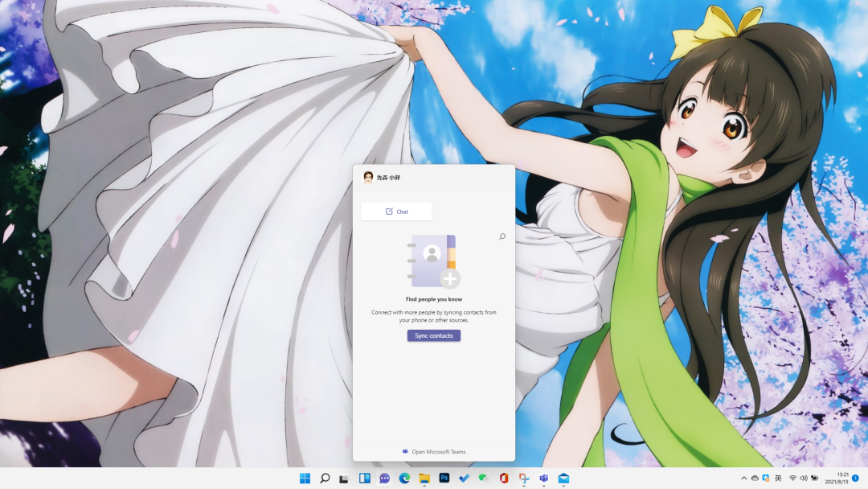Open Microsoft Teams link at panel bottom
The width and height of the screenshot is (868, 489).
pyautogui.click(x=434, y=452)
